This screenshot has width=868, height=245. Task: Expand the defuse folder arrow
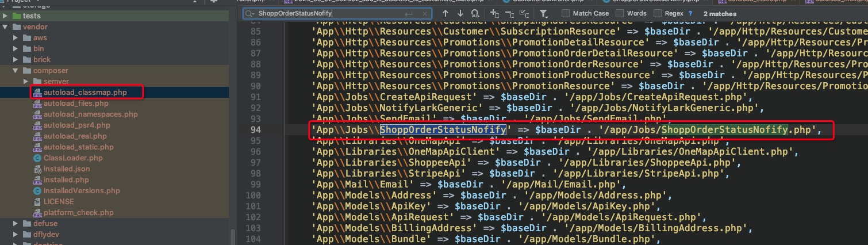(x=16, y=224)
